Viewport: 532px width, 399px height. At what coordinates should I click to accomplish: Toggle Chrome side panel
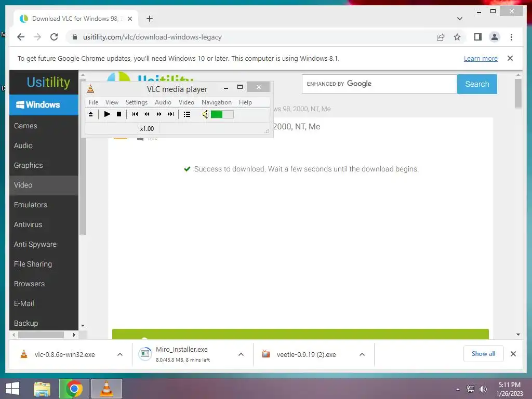click(478, 37)
